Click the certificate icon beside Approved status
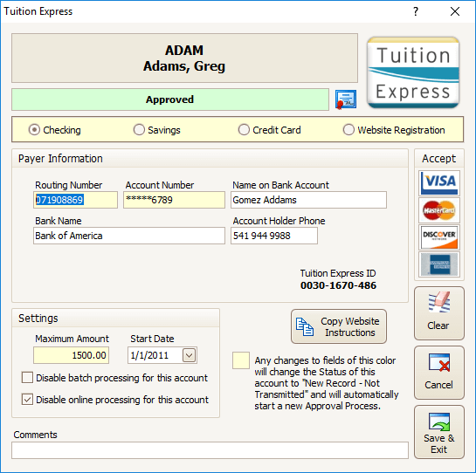The height and width of the screenshot is (473, 476). click(x=346, y=99)
